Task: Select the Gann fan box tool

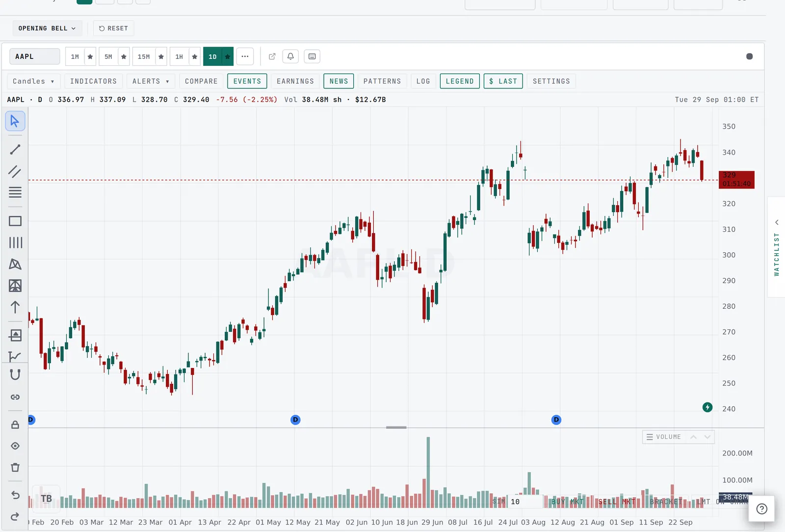Action: tap(15, 286)
